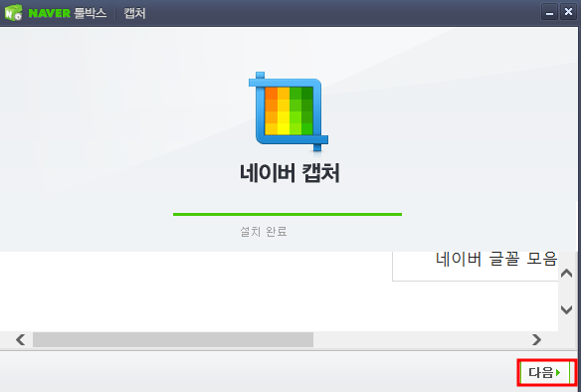This screenshot has height=392, width=581.
Task: Click the green installation progress bar
Action: click(x=288, y=214)
